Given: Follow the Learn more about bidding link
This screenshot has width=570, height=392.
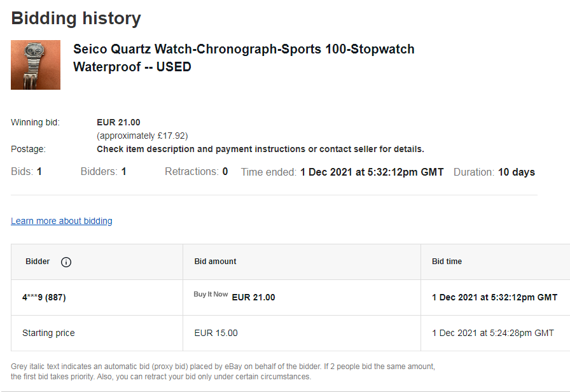Looking at the screenshot, I should 62,221.
